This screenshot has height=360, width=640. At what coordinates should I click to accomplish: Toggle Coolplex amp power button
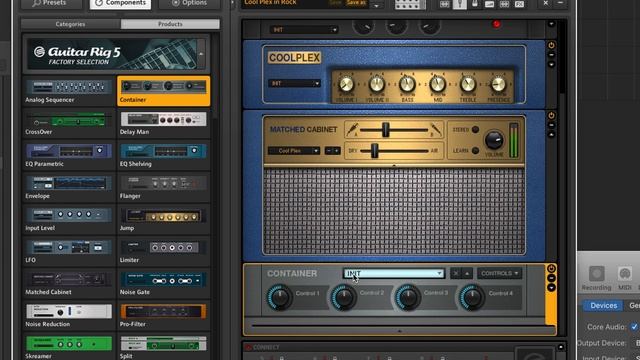coord(551,45)
